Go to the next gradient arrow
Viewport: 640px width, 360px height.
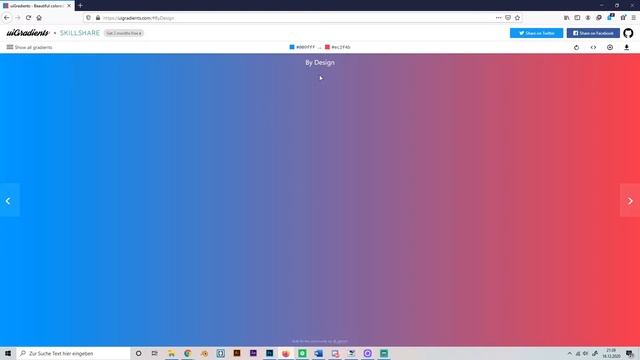click(x=630, y=200)
